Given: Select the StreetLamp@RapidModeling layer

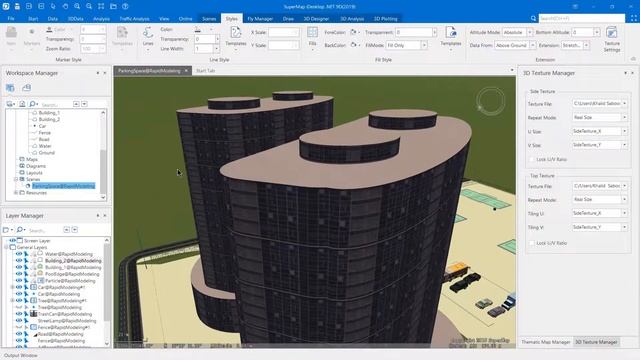Looking at the screenshot, I should point(67,321).
